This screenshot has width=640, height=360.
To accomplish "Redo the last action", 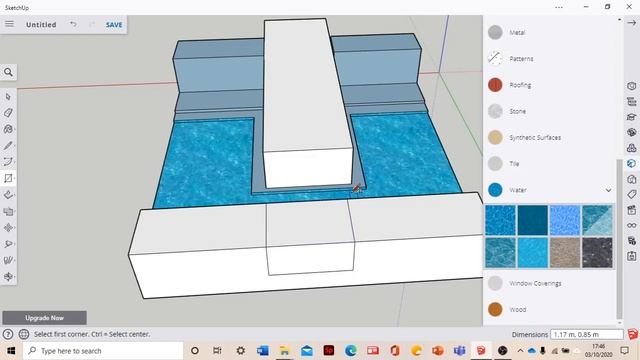I will point(92,24).
